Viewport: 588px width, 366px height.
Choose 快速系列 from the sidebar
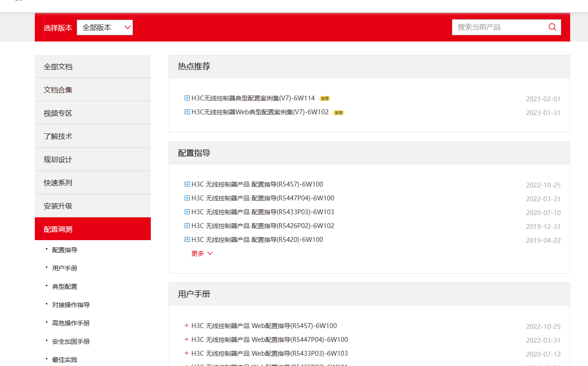click(93, 183)
